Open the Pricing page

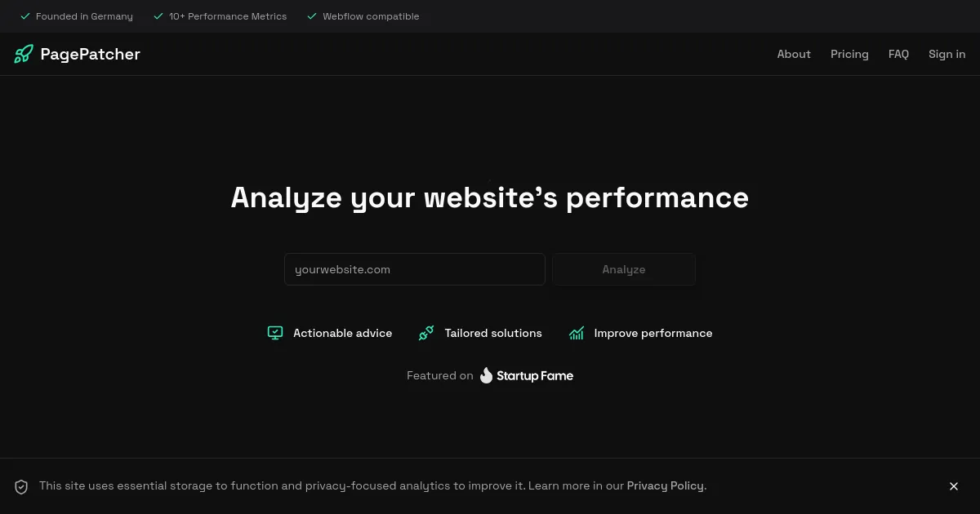pos(849,54)
